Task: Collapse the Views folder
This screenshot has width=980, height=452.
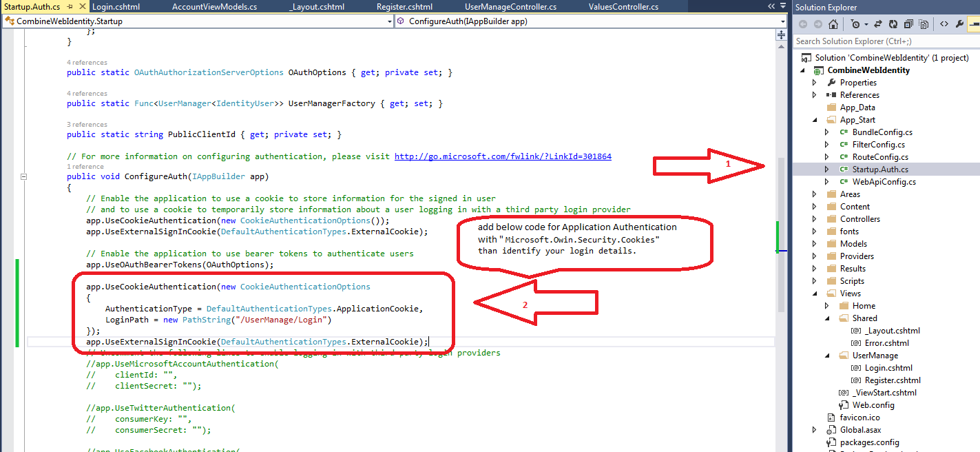Action: tap(815, 294)
